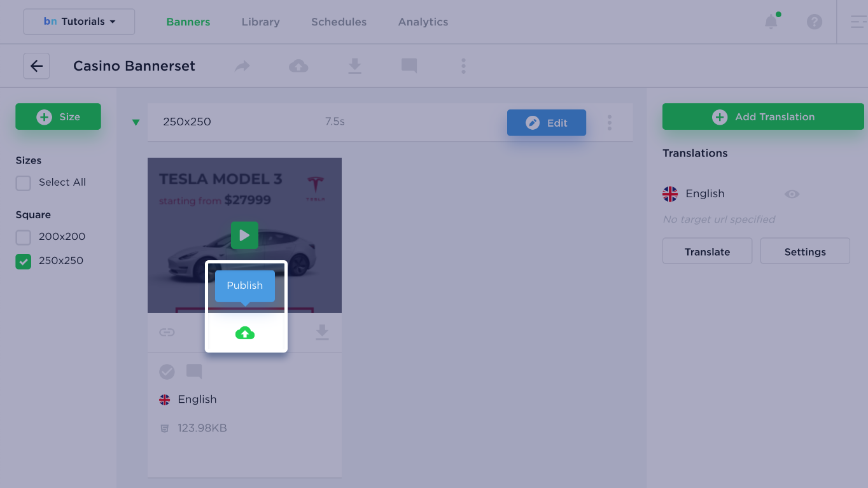Play the Tesla banner preview
868x488 pixels.
(x=244, y=235)
